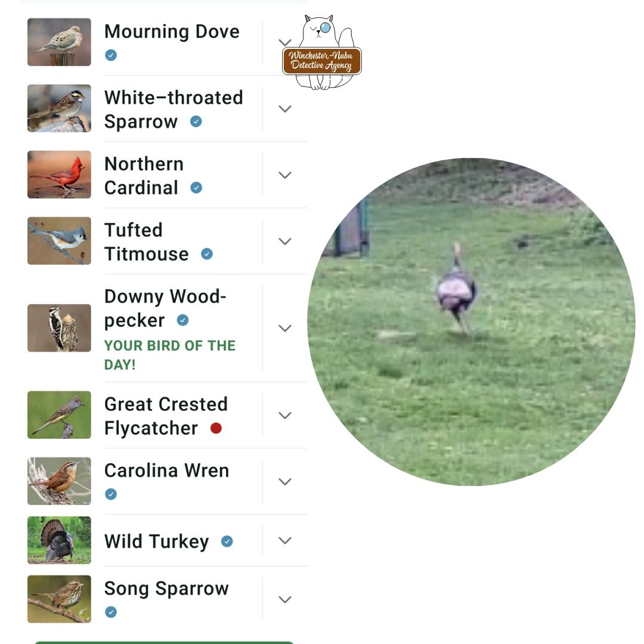The image size is (644, 644).
Task: Open the Wild Turkey thumbnail image
Action: coord(59,540)
